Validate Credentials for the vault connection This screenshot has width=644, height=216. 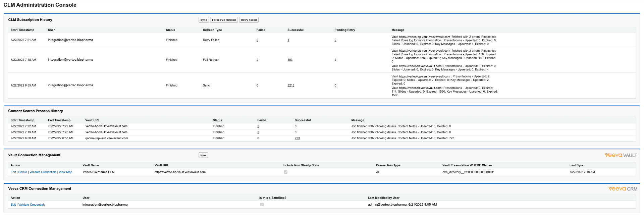(43, 172)
